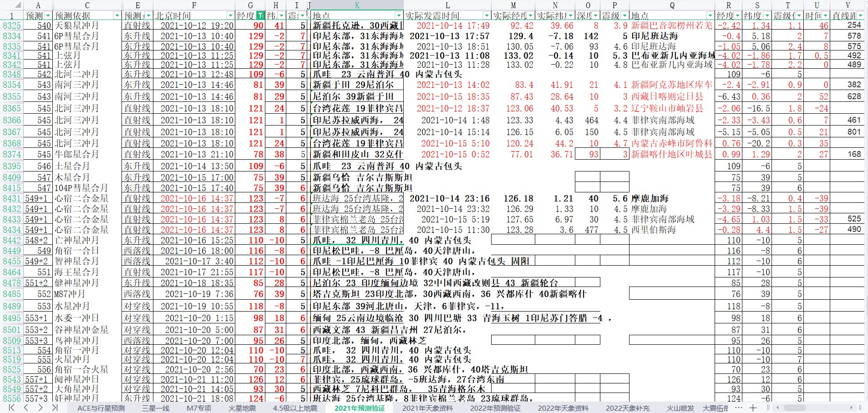Select row header 8442
The width and height of the screenshot is (868, 413).
(x=12, y=240)
